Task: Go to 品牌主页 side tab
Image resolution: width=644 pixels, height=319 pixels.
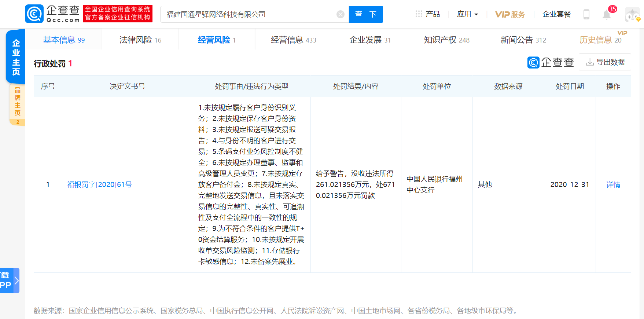Action: coord(17,102)
